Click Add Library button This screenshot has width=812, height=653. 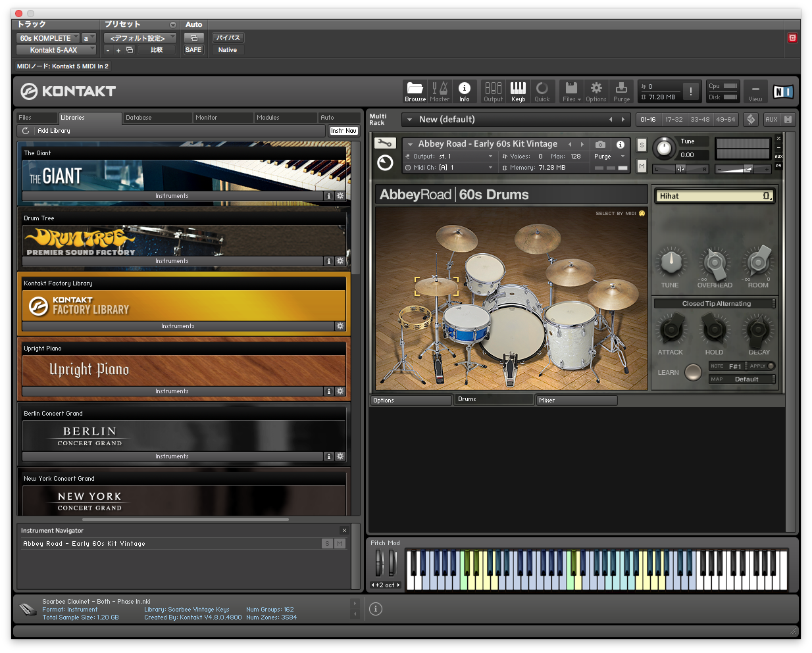pos(53,131)
